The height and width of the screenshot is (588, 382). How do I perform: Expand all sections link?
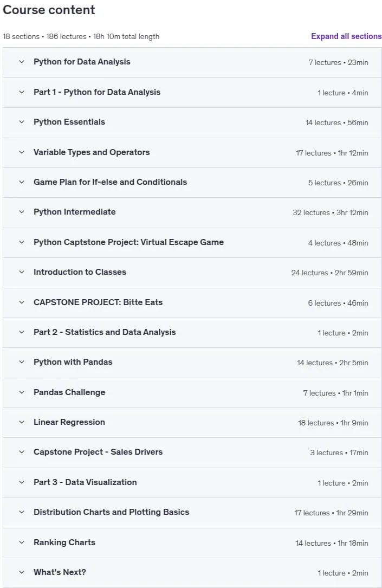pos(346,36)
